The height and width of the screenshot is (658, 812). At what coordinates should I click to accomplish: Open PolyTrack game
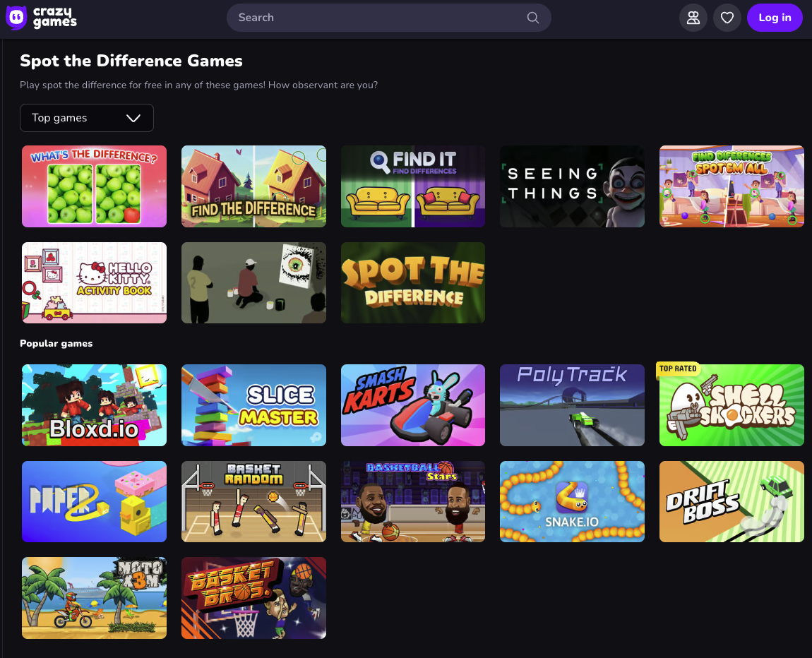click(x=572, y=405)
